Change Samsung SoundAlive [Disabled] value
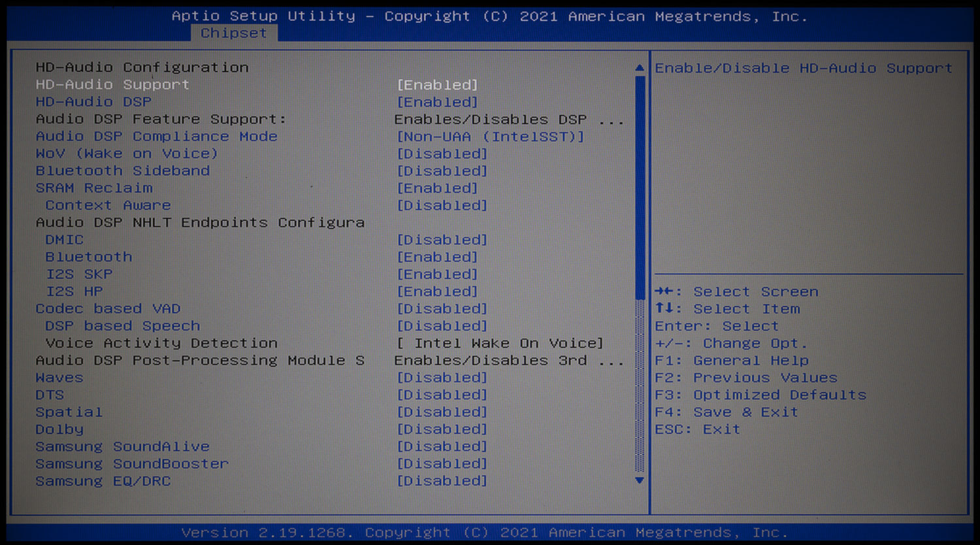 click(x=442, y=446)
